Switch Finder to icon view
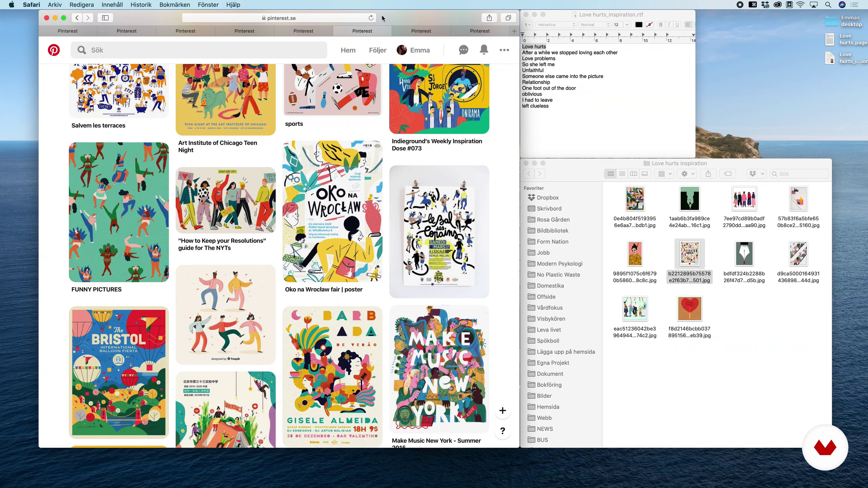Screen dimensions: 868x488 pos(611,174)
